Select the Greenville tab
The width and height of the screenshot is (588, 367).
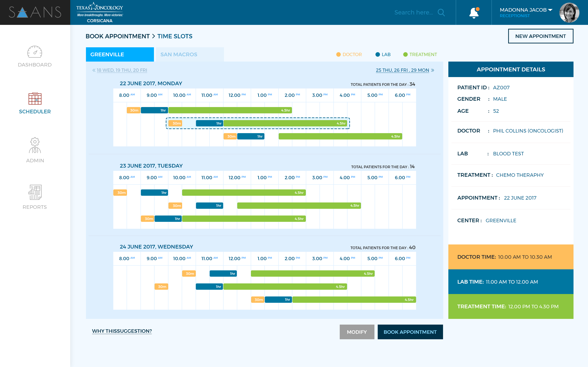point(120,54)
